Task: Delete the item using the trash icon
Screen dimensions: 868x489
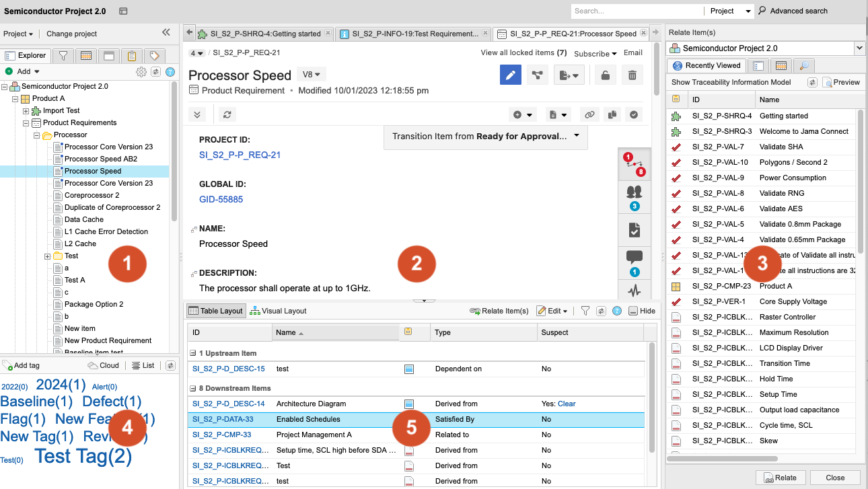Action: pyautogui.click(x=631, y=75)
